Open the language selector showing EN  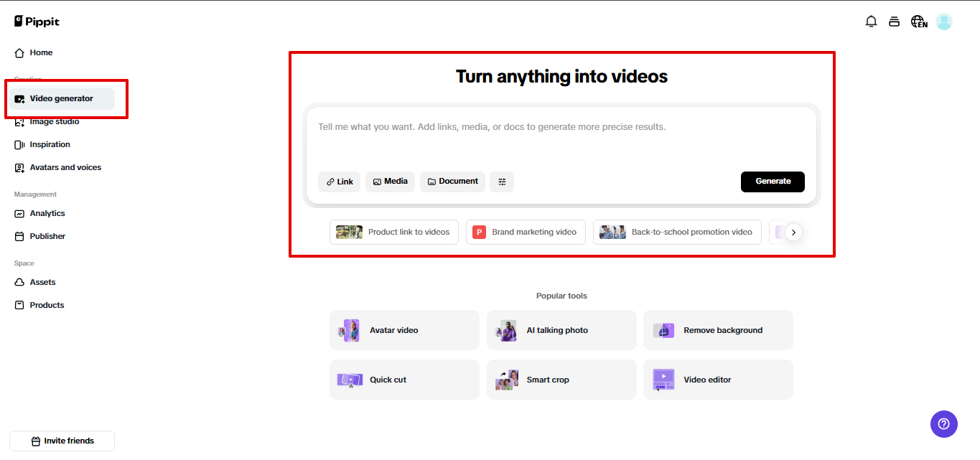(918, 22)
